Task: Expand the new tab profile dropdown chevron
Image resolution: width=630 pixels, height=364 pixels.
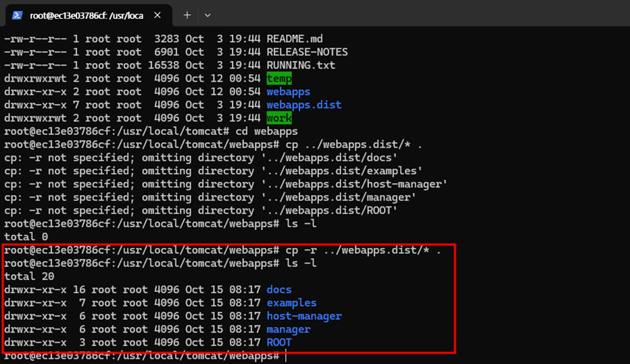Action: click(x=207, y=15)
